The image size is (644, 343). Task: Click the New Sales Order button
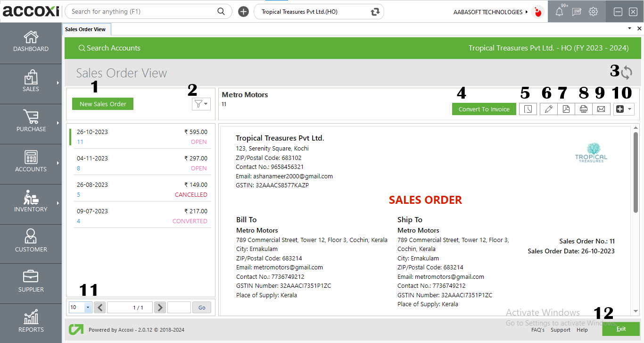pos(102,103)
